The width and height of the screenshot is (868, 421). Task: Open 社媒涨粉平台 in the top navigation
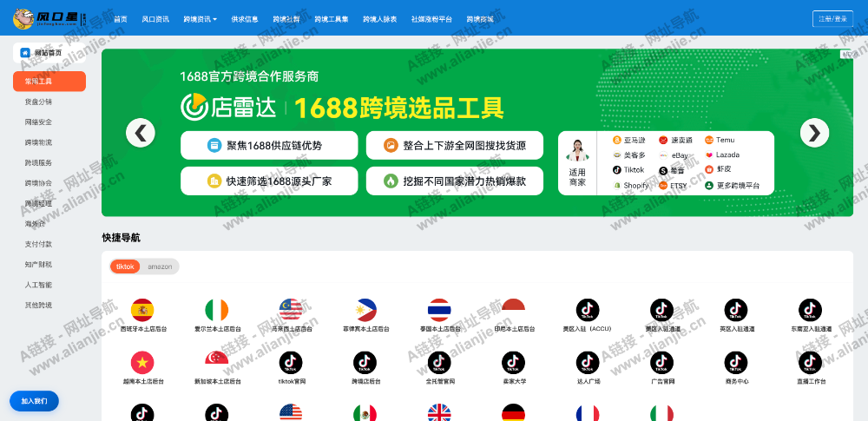click(431, 19)
